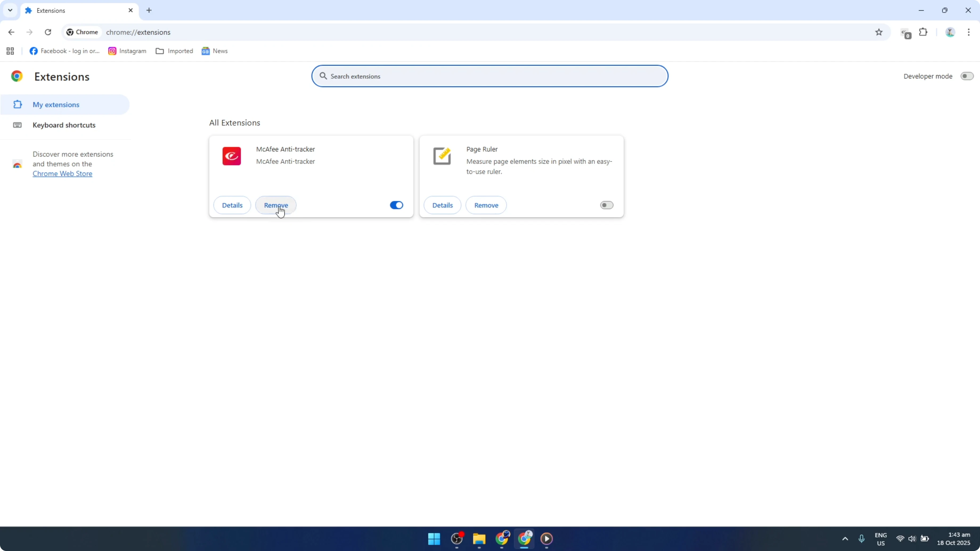Open the Instagram bookmark
Image resolution: width=980 pixels, height=551 pixels.
128,51
